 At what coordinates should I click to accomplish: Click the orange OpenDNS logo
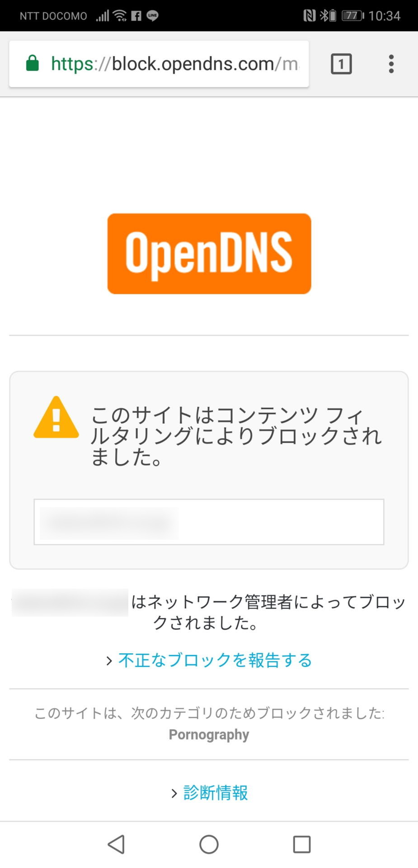click(x=209, y=254)
